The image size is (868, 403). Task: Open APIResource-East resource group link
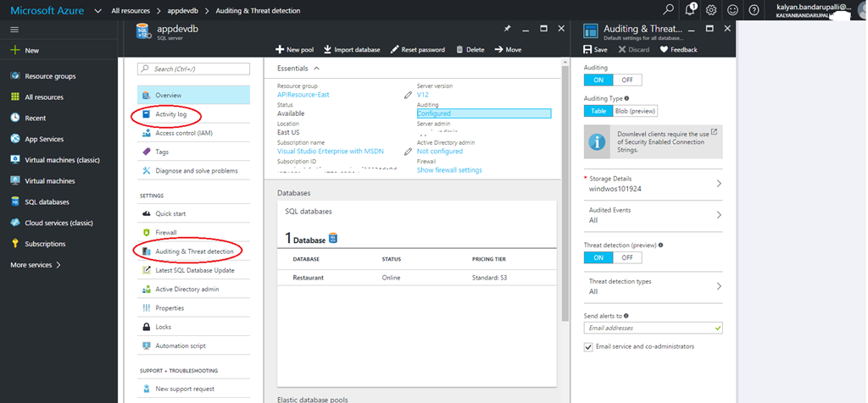(x=303, y=95)
